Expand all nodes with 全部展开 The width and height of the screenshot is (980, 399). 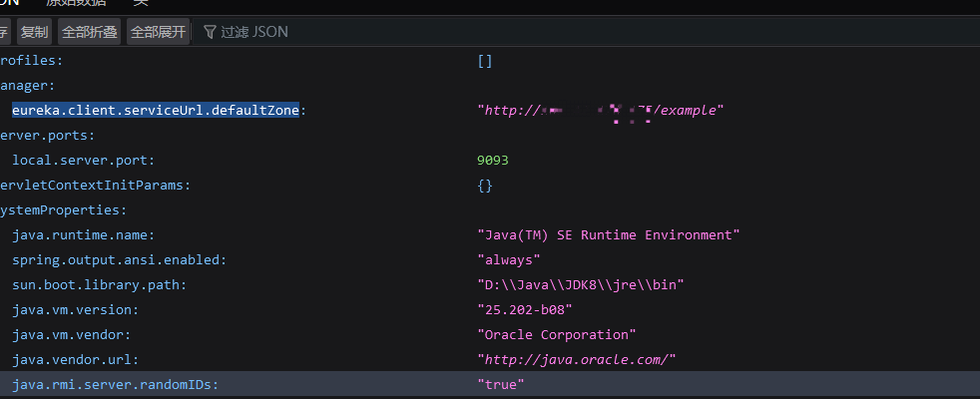(x=158, y=32)
